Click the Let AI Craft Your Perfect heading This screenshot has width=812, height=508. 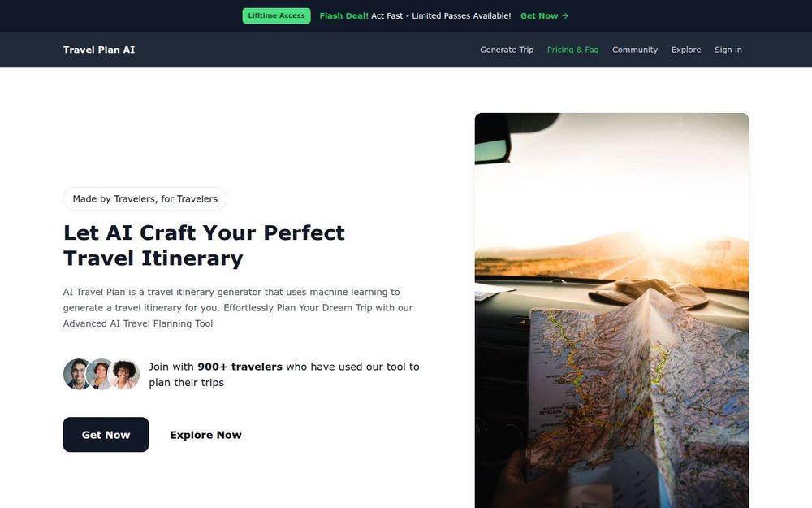pyautogui.click(x=204, y=232)
